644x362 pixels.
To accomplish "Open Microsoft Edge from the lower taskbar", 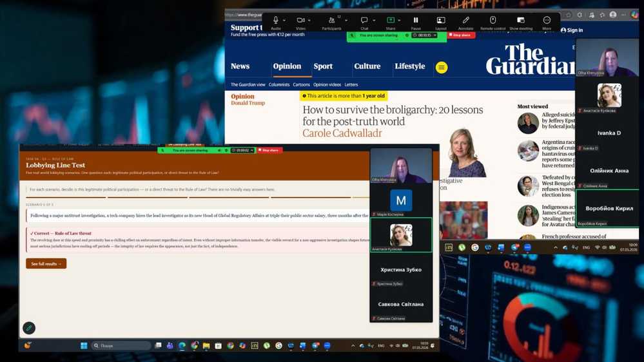I will click(x=182, y=346).
